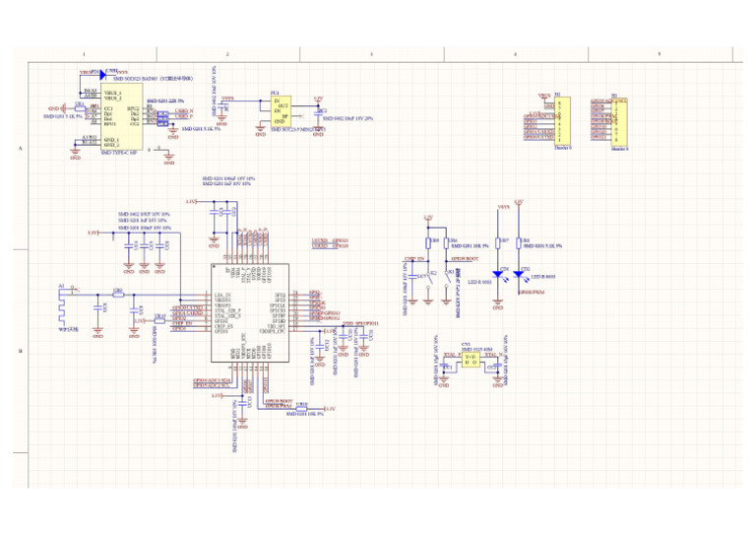
Task: Click the column 3 marker in top ruler
Action: (371, 54)
